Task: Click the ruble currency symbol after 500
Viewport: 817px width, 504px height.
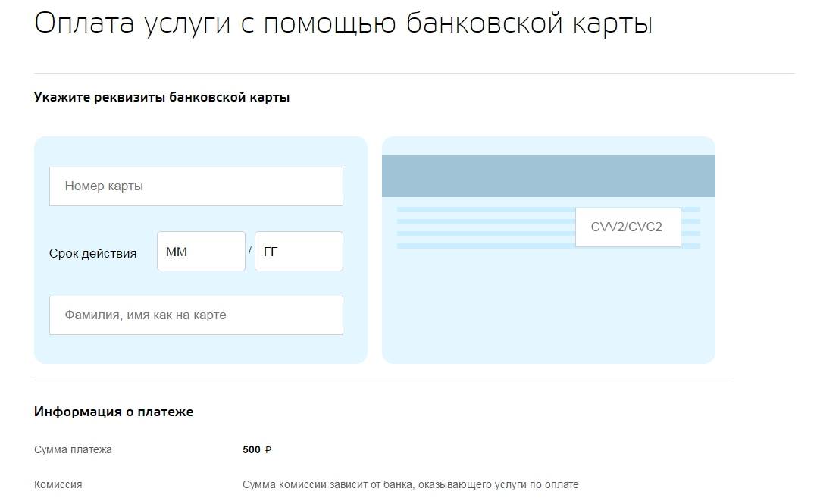Action: pyautogui.click(x=268, y=450)
